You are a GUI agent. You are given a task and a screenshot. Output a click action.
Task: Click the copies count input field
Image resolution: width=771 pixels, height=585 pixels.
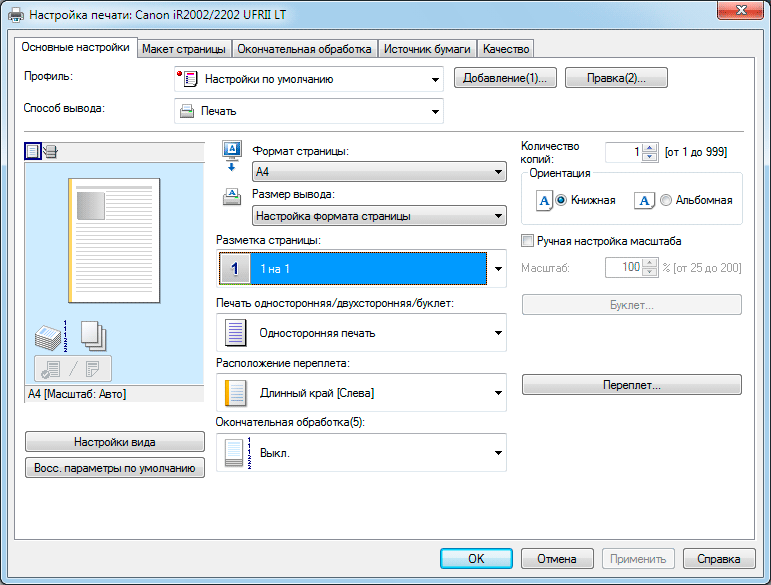point(623,152)
